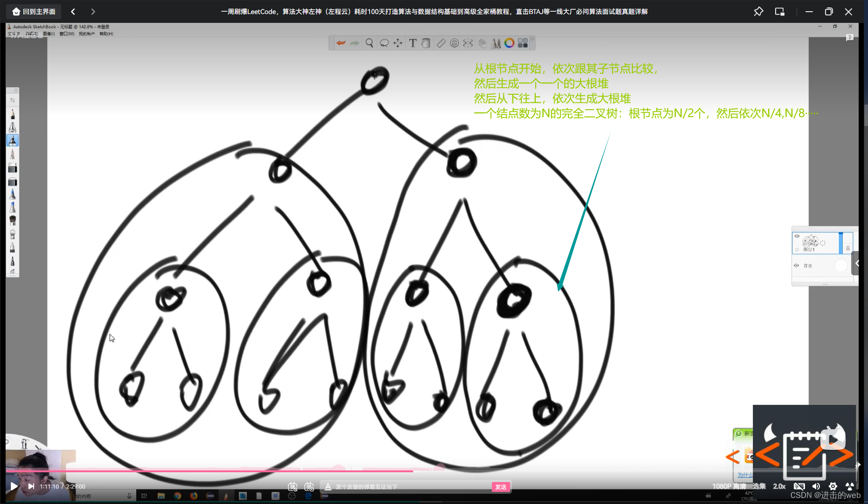This screenshot has width=868, height=504.
Task: Open the 图像(I) menu in SketchBook
Action: coord(49,34)
